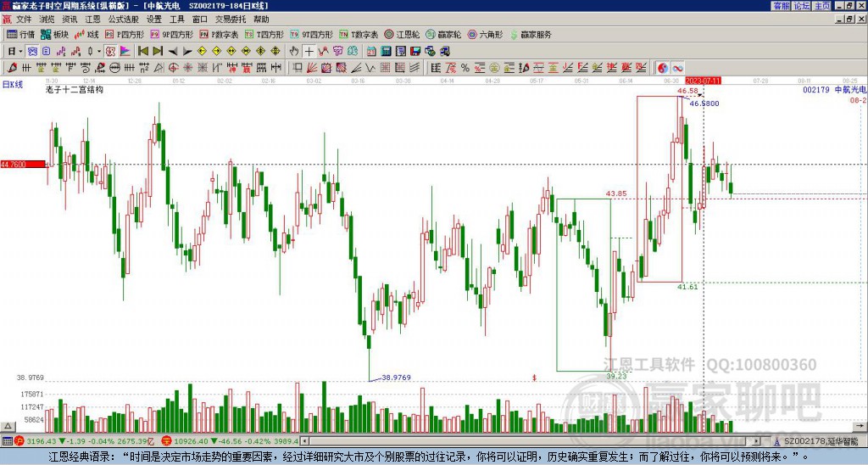
Task: Click the colorful flag chart icon
Action: click(125, 52)
